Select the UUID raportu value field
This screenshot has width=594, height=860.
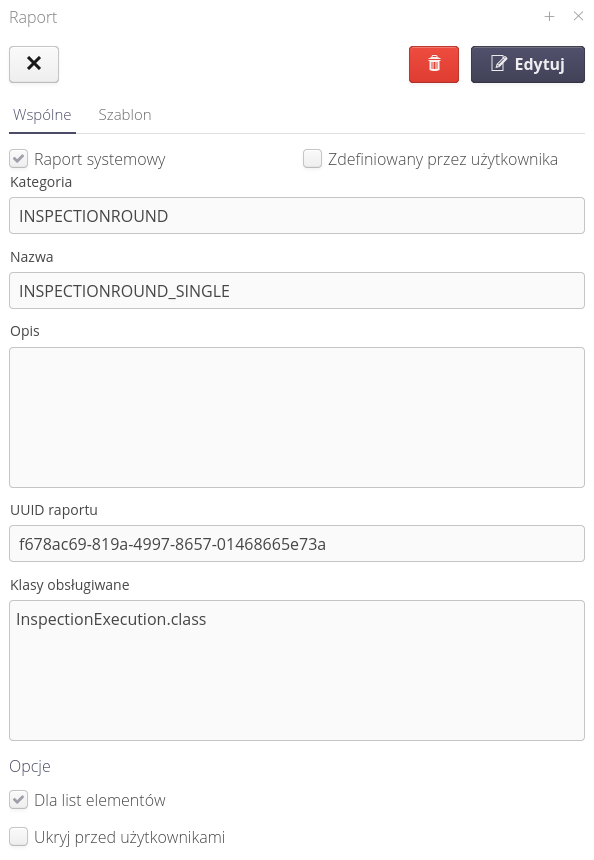point(297,544)
